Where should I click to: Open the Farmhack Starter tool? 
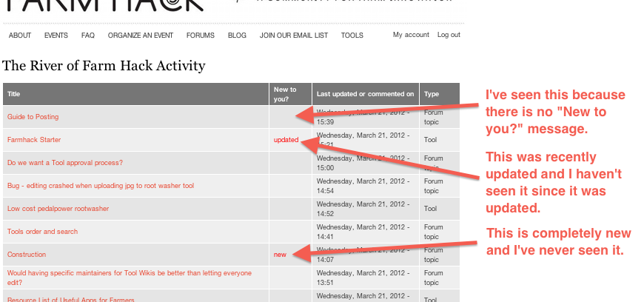pyautogui.click(x=34, y=140)
